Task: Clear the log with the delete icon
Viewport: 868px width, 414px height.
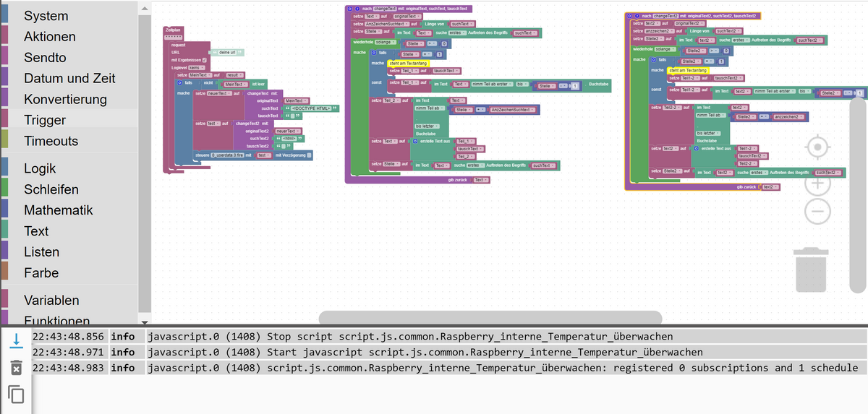Action: [16, 368]
